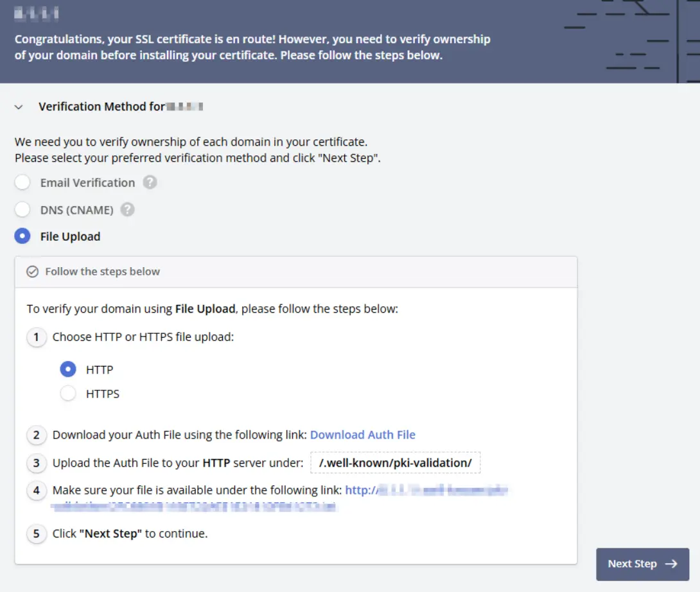Click the Download Auth File link
Screen dimensions: 700x592
pyautogui.click(x=362, y=435)
